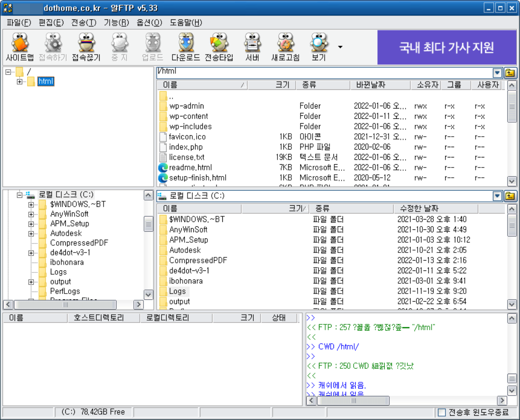Select the html folder in remote tree
The width and height of the screenshot is (520, 420).
tap(46, 81)
